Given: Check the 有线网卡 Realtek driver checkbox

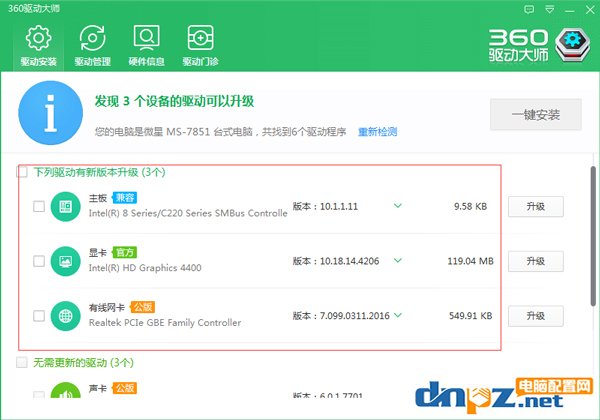Looking at the screenshot, I should (x=39, y=316).
